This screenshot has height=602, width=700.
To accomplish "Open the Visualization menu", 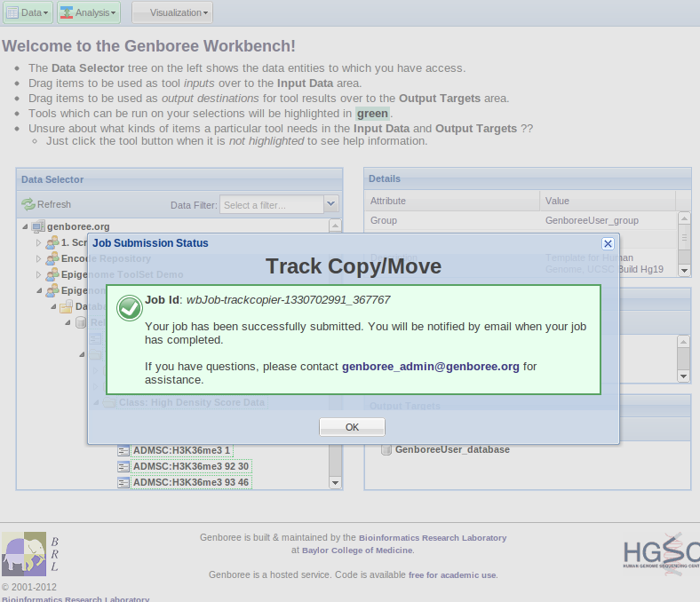I will coord(171,12).
